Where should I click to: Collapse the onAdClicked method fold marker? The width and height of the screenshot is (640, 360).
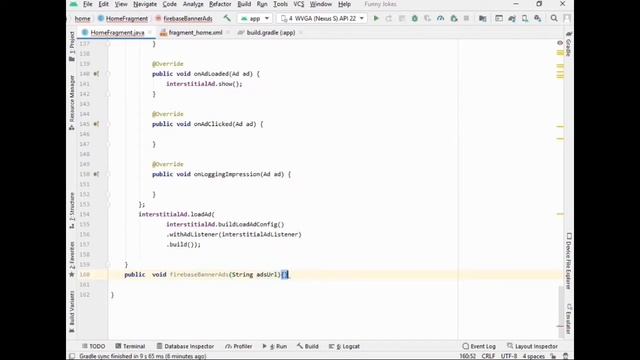108,124
